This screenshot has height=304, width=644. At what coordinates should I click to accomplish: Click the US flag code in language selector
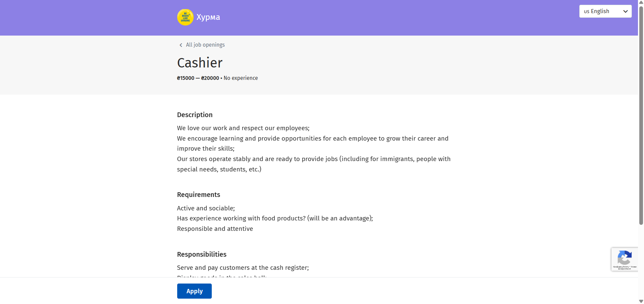[586, 11]
